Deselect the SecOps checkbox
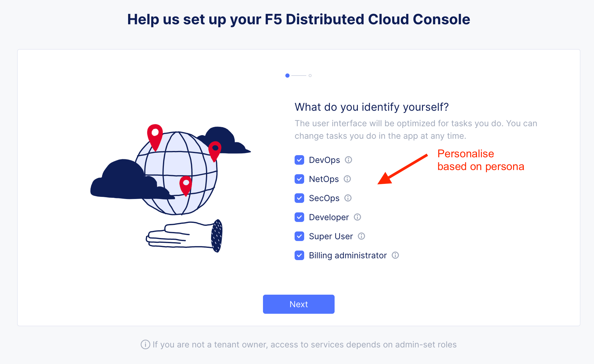Screen dimensions: 594x364 point(299,198)
